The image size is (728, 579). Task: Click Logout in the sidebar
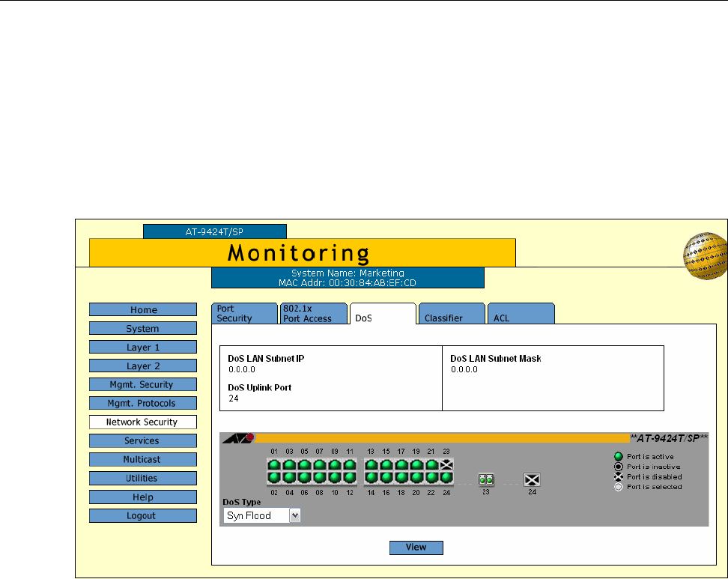tap(143, 515)
